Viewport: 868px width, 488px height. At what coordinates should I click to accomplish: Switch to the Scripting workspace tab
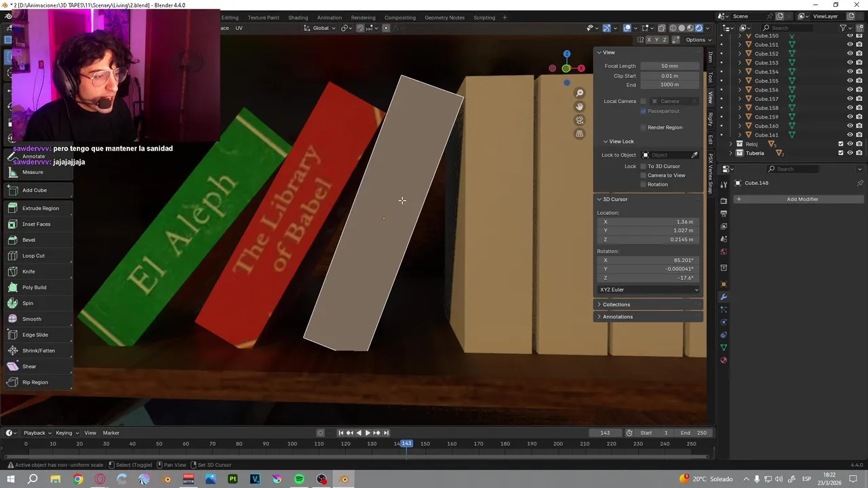484,17
